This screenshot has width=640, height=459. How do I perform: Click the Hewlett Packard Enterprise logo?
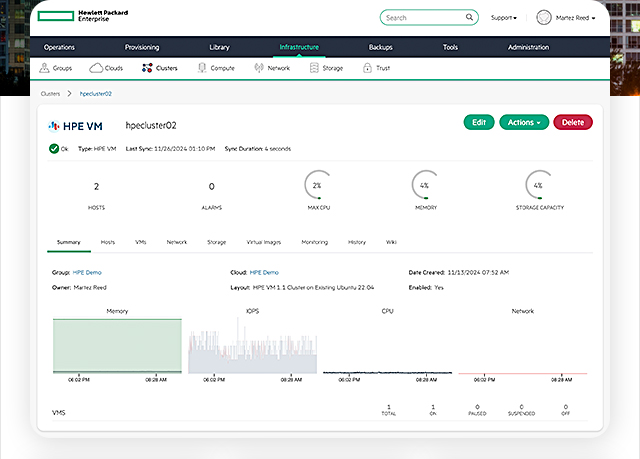[83, 16]
